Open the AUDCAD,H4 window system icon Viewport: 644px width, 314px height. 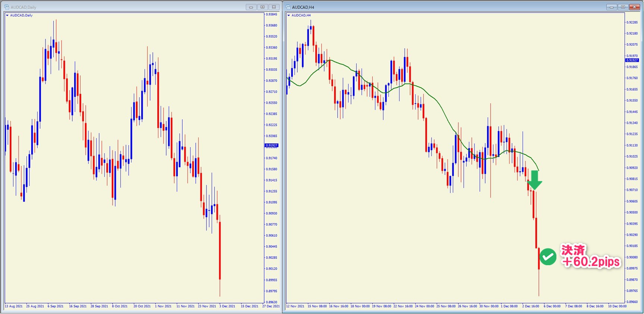tap(288, 7)
